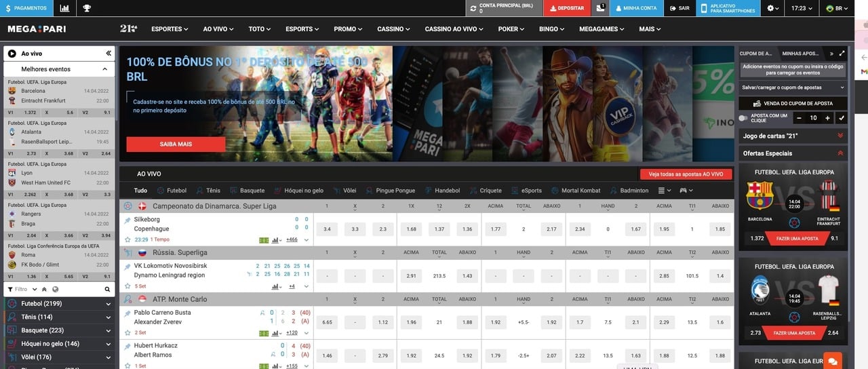Toggle the Aposta com um clique switch
This screenshot has width=868, height=369.
[x=743, y=118]
